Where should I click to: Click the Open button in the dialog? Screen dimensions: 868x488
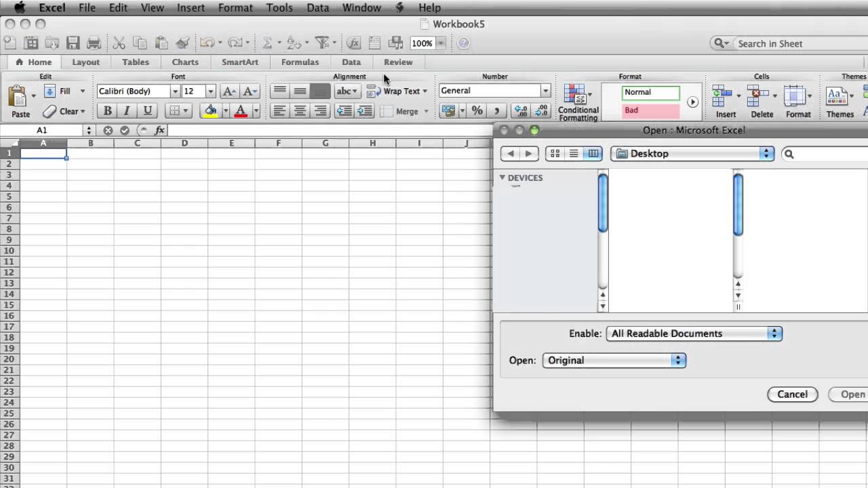pyautogui.click(x=852, y=394)
